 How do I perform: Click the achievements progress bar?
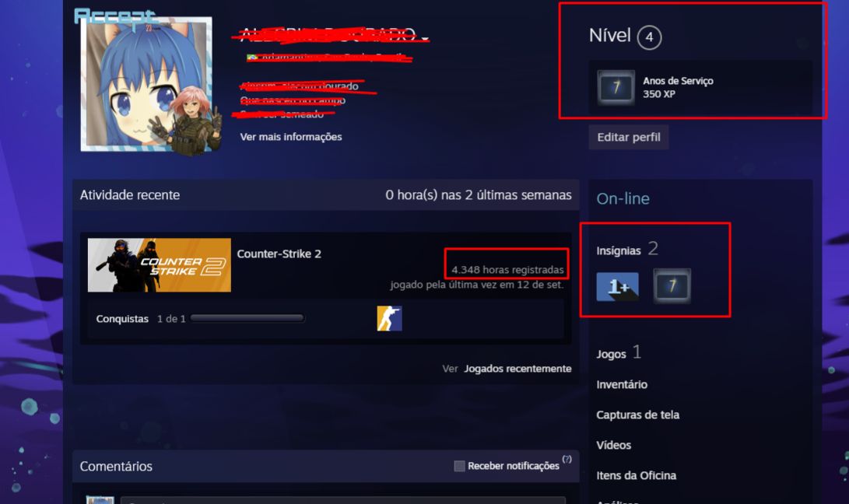tap(247, 318)
